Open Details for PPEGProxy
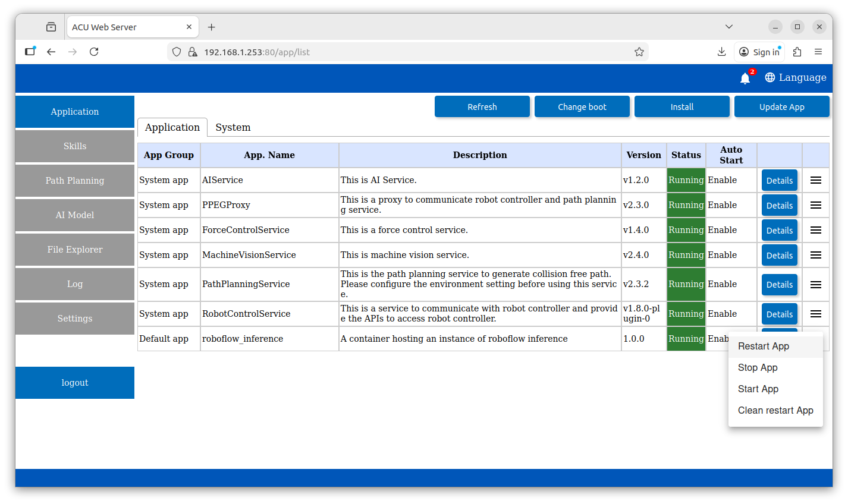The image size is (848, 504). pyautogui.click(x=780, y=206)
